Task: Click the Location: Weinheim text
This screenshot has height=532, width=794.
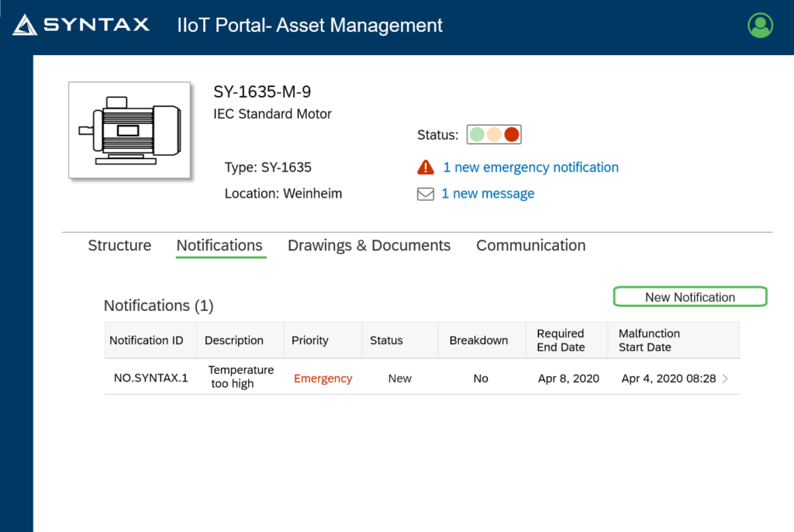Action: coord(283,194)
